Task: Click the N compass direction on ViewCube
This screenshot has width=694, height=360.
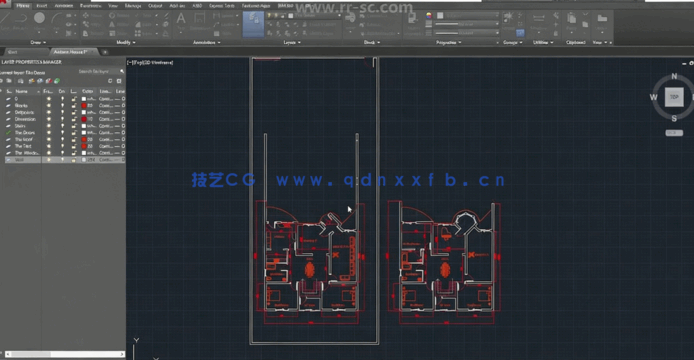Action: tap(674, 76)
